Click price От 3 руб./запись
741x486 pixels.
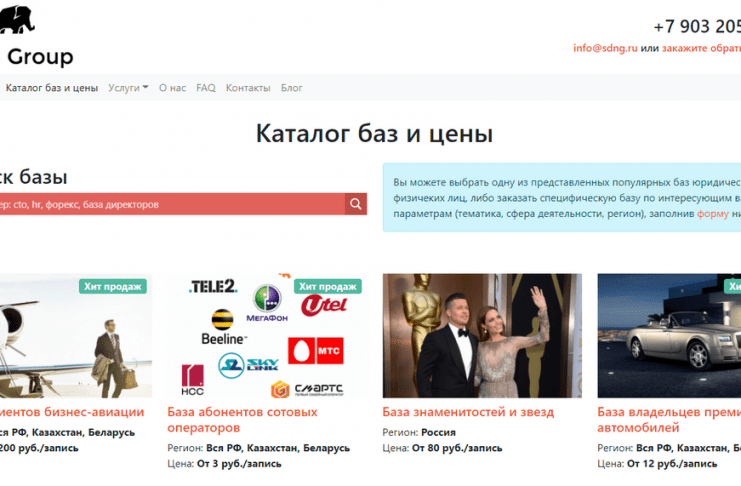point(239,464)
